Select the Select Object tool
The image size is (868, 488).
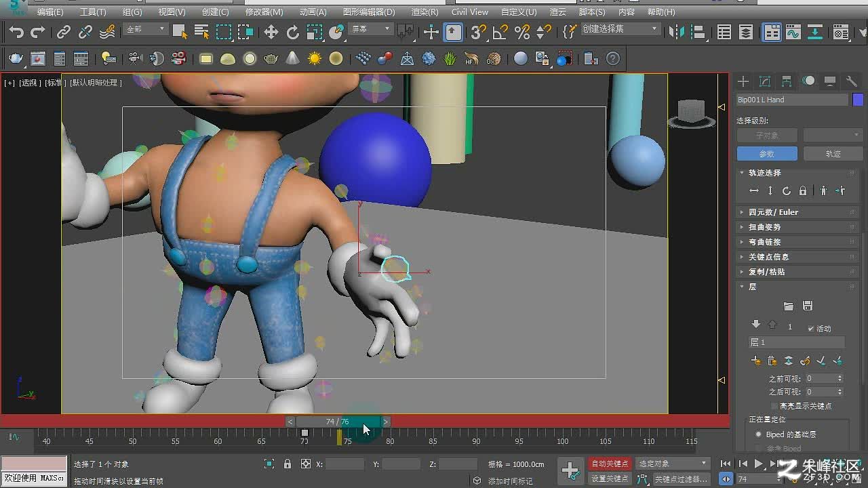pyautogui.click(x=180, y=32)
